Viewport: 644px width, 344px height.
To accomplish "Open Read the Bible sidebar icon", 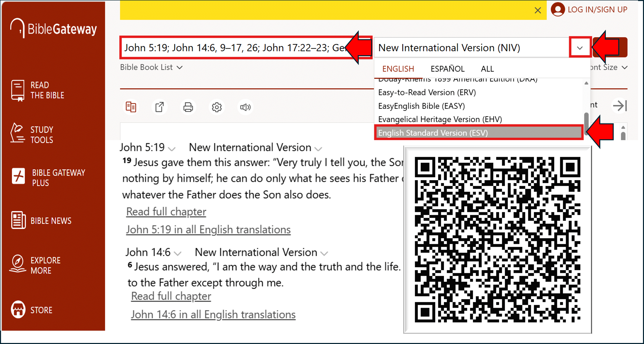I will (x=18, y=90).
